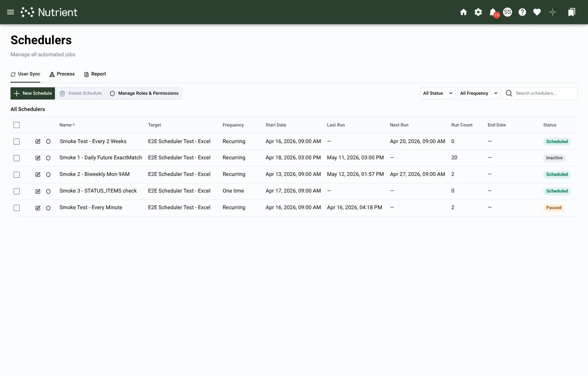Edit Smoke 1 - Daily Future ExactMatch schedule

[38, 158]
